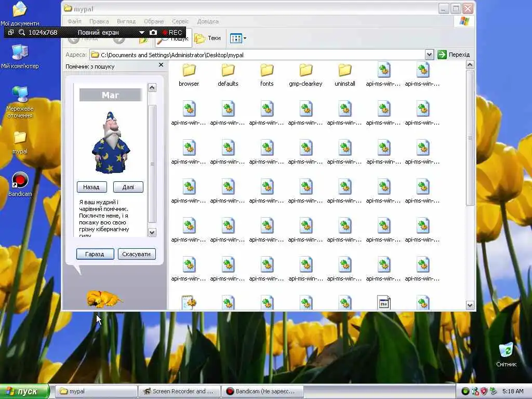Viewport: 532px width, 399px height.
Task: Click the 1024x768 resolution label
Action: [x=43, y=33]
